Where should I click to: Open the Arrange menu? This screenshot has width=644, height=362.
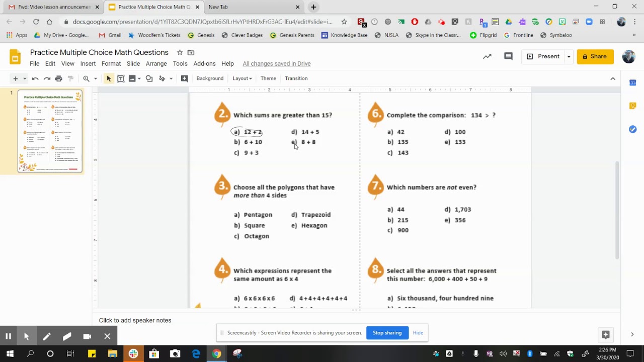[x=156, y=64]
